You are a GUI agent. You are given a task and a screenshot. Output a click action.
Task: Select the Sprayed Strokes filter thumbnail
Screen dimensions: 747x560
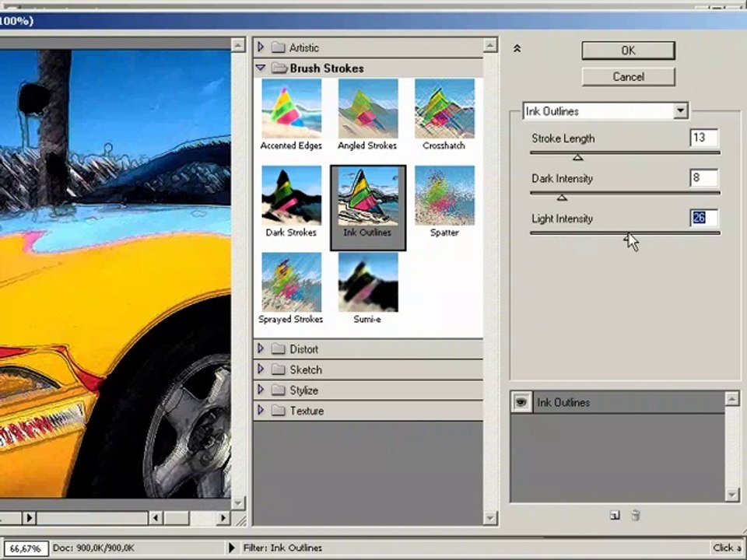(x=291, y=282)
